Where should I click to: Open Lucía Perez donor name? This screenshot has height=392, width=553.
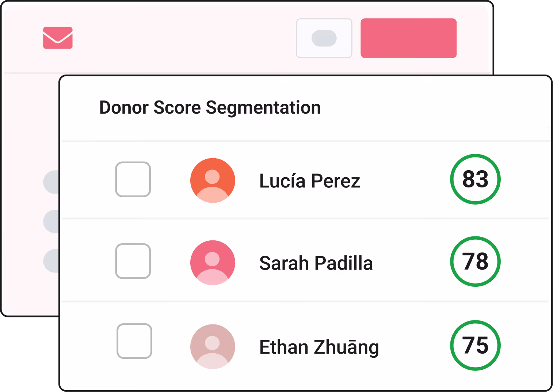tap(310, 181)
